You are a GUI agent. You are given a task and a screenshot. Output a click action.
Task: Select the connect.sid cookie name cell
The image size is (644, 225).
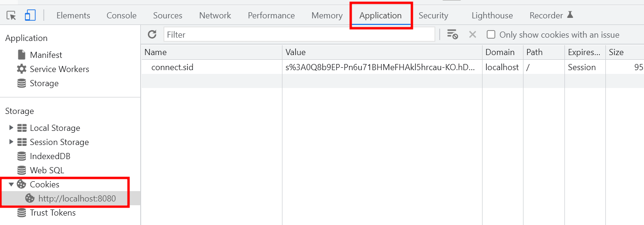pyautogui.click(x=211, y=67)
